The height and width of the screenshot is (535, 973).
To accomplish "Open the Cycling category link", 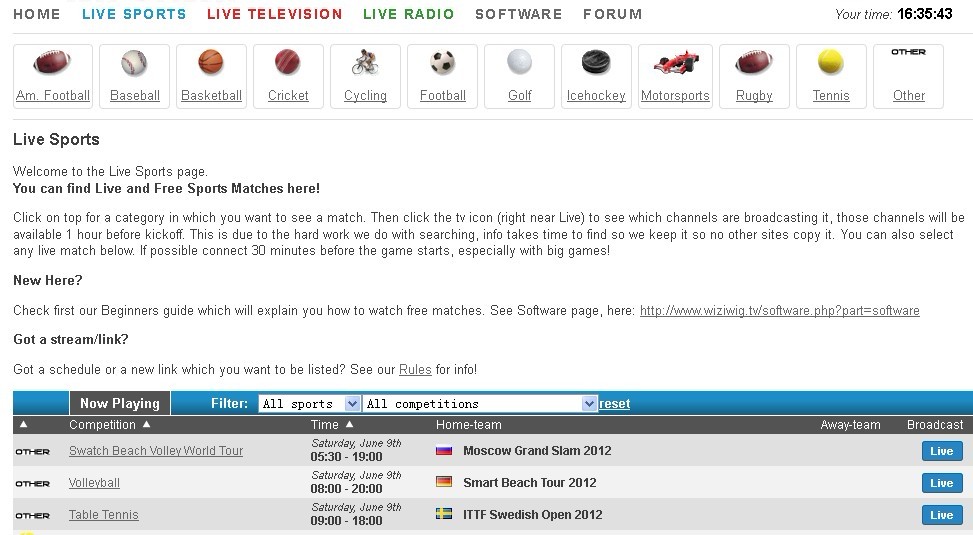I will (x=365, y=96).
